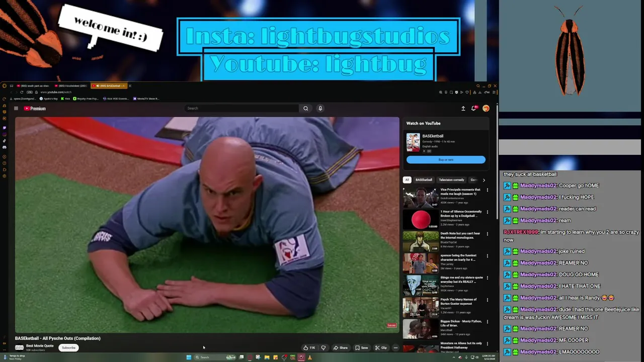Open Twitch in the browser sidebar

point(5,128)
